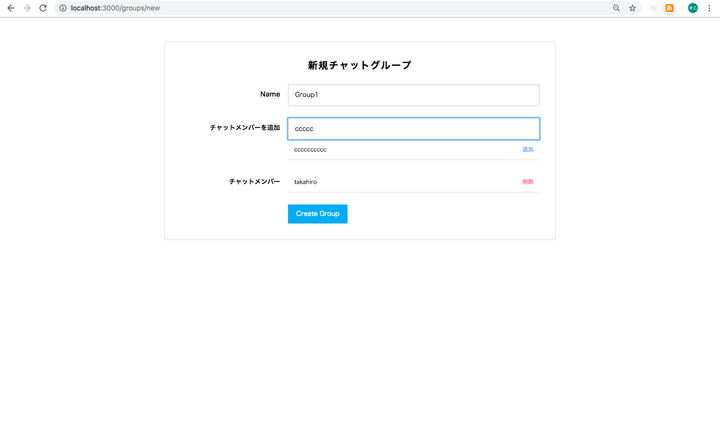Image resolution: width=720 pixels, height=428 pixels.
Task: Go back using browser back arrow
Action: click(x=11, y=8)
